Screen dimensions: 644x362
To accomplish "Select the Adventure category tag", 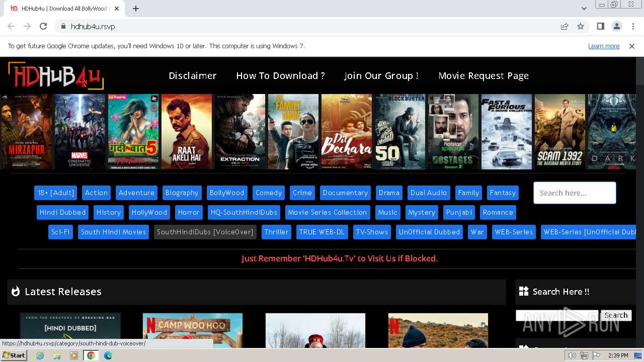I will coord(136,193).
